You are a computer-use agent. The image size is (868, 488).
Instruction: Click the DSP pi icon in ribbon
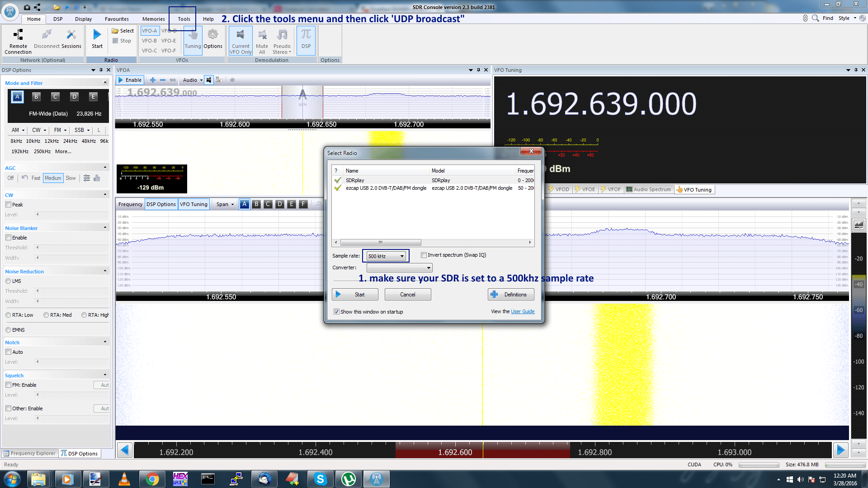coord(306,34)
